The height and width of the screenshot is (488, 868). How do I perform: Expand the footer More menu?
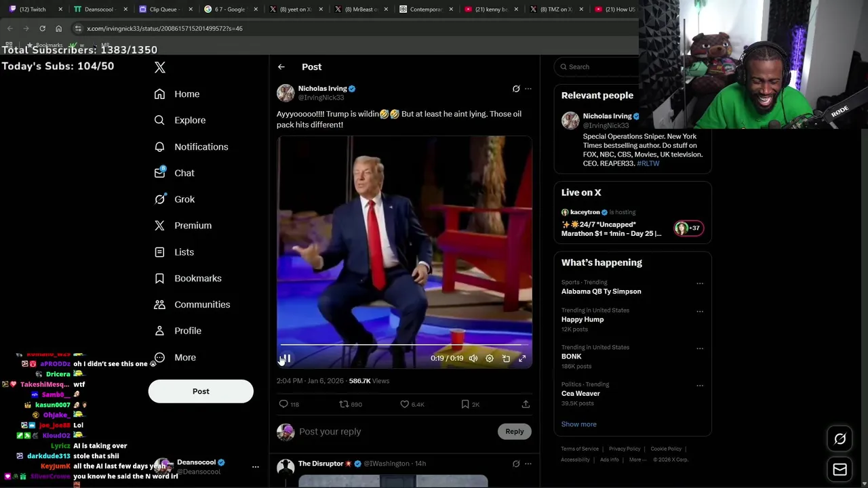click(637, 460)
